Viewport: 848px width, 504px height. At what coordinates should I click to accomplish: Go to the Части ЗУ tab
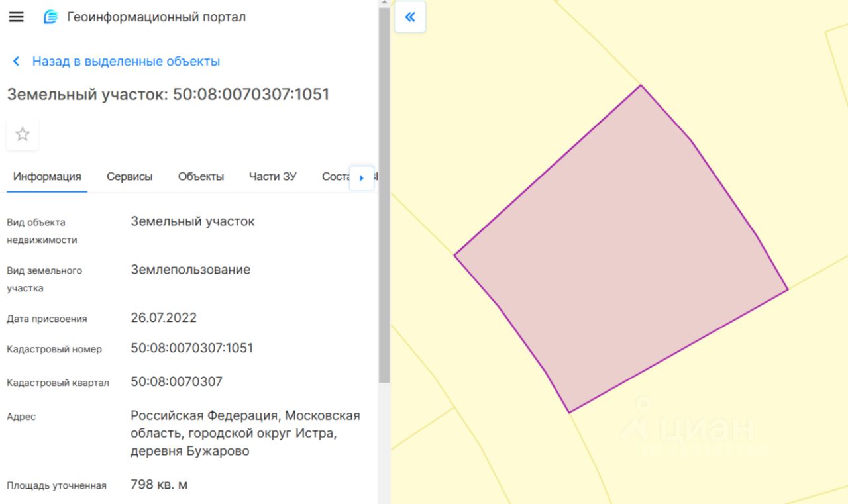[x=272, y=177]
